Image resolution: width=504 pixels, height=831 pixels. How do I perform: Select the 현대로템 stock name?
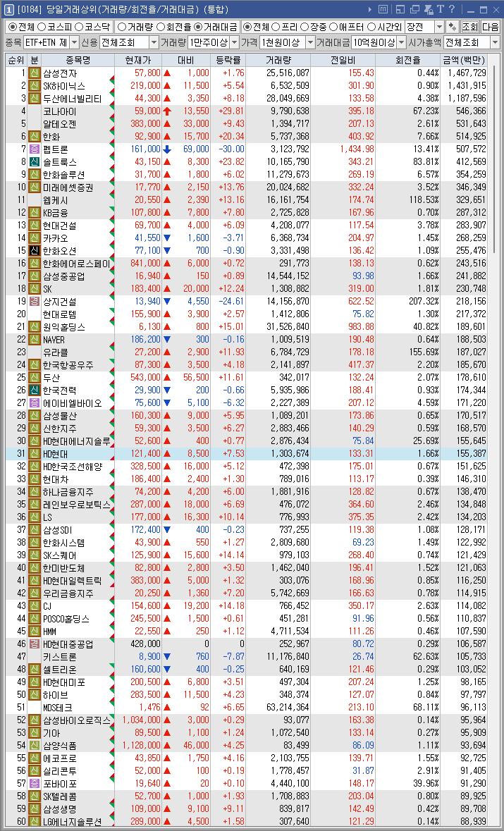(60, 314)
